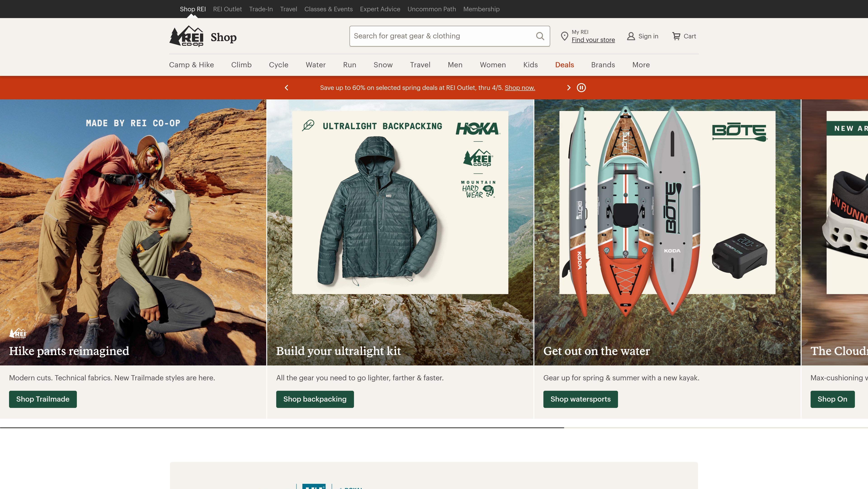Image resolution: width=868 pixels, height=489 pixels.
Task: Open Expert Advice
Action: coord(380,9)
